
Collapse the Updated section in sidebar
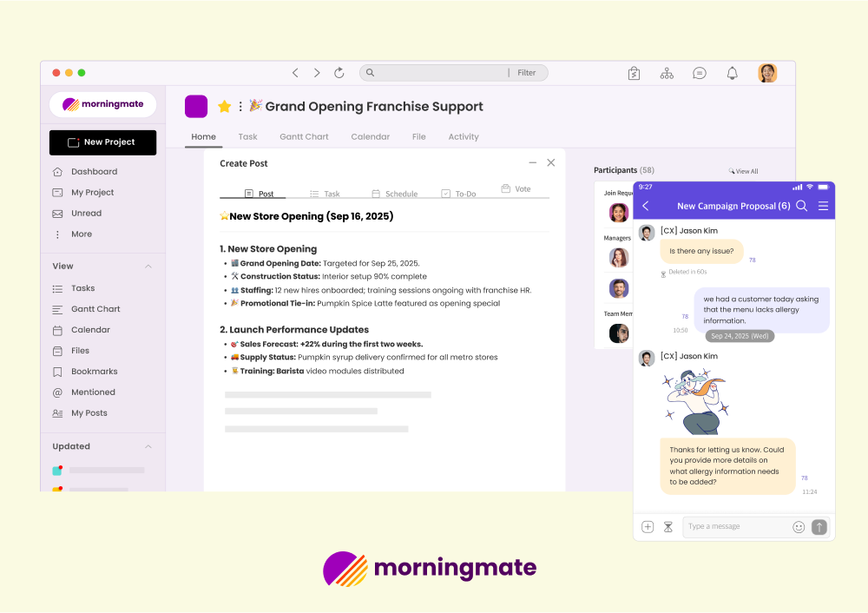[148, 446]
